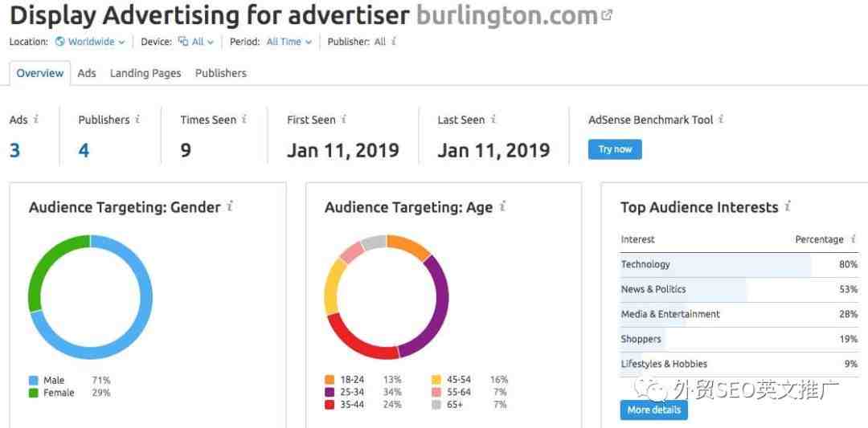
Task: Click the burlington.com domain in title
Action: coord(507,16)
